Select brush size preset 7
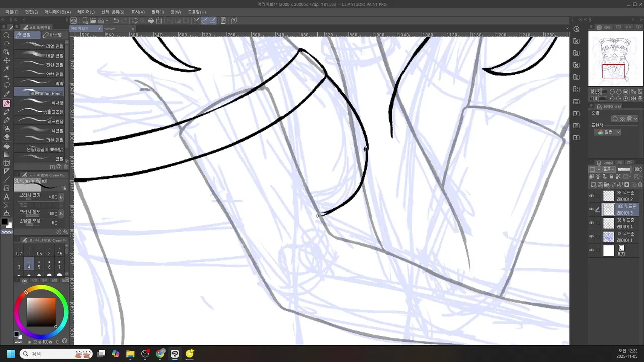Viewport: 644px width, 362px height. point(59,264)
